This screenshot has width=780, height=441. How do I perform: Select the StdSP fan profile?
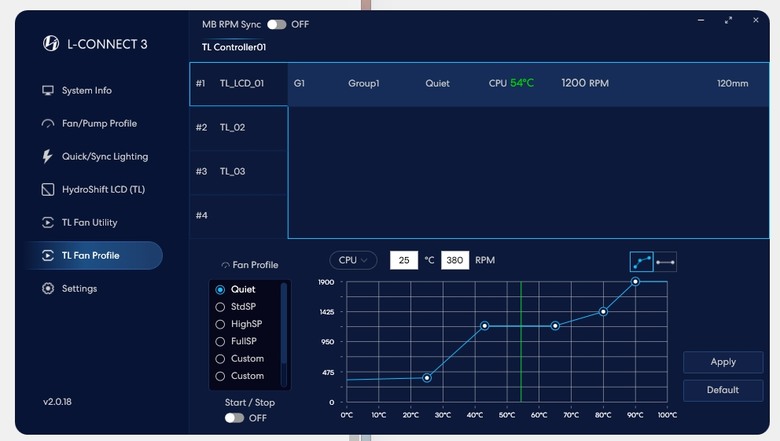click(220, 307)
